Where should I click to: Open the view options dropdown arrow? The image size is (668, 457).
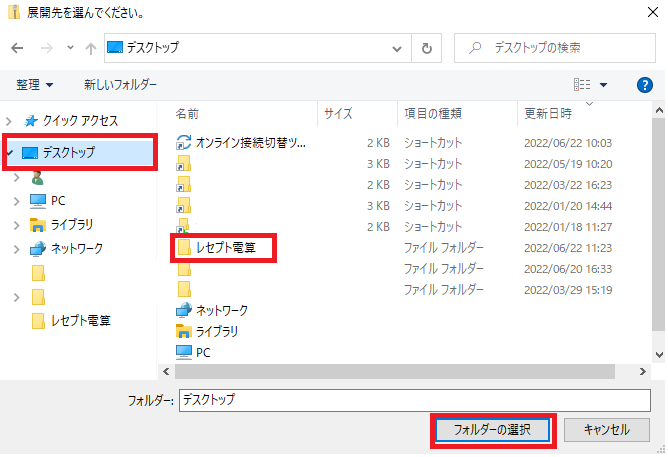[603, 85]
